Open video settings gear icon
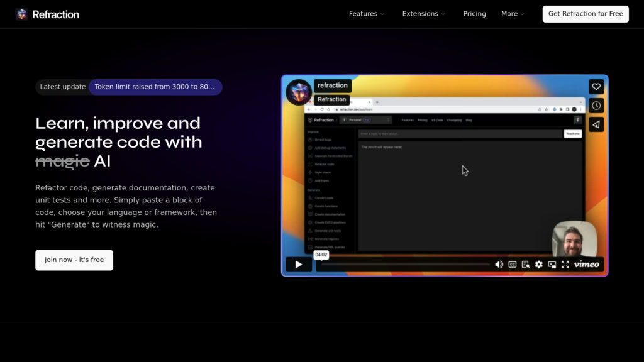644x362 pixels. [x=538, y=265]
